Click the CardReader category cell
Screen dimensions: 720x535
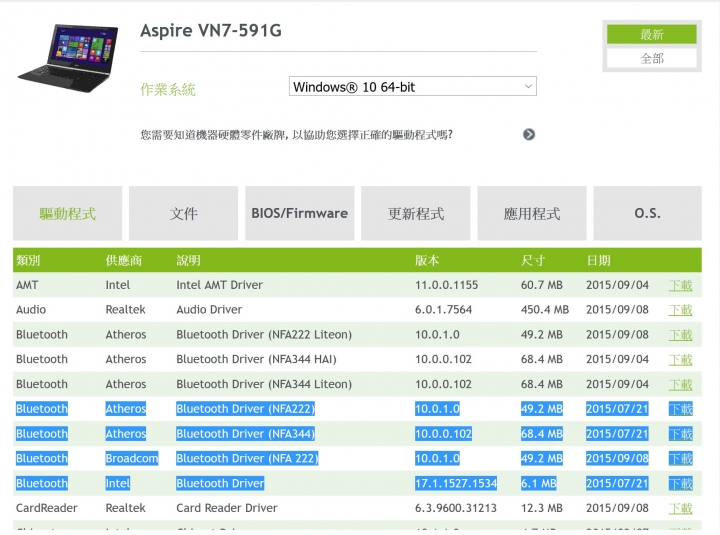[x=46, y=508]
